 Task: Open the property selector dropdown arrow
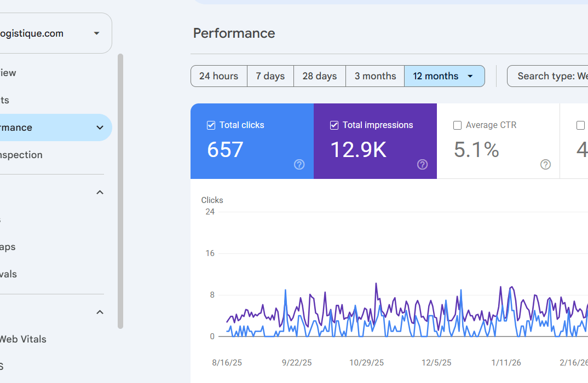click(x=96, y=33)
